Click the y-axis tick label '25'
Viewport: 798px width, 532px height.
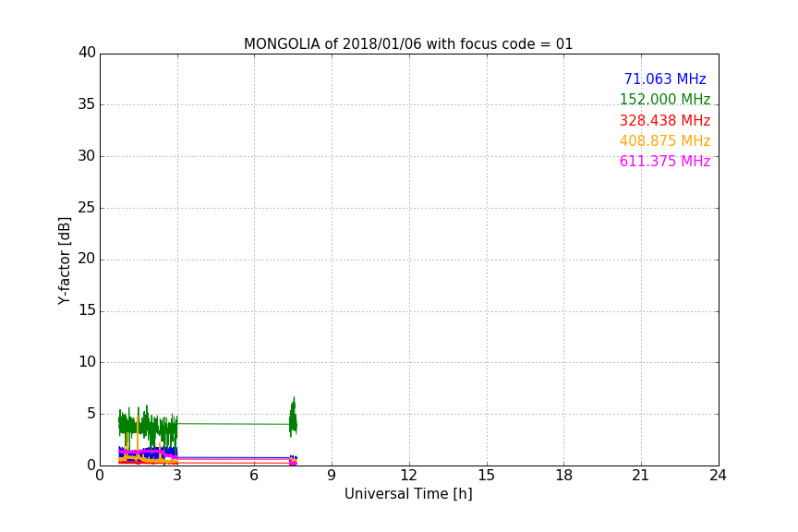coord(87,207)
